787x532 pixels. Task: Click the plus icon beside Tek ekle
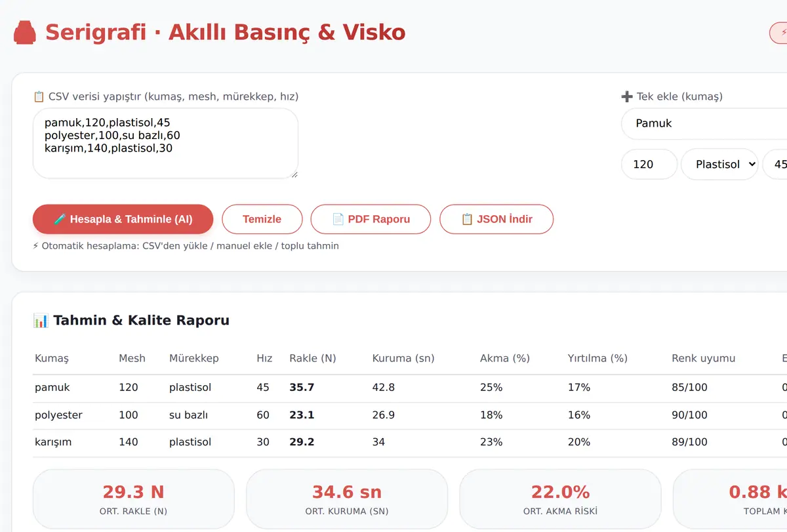tap(627, 96)
